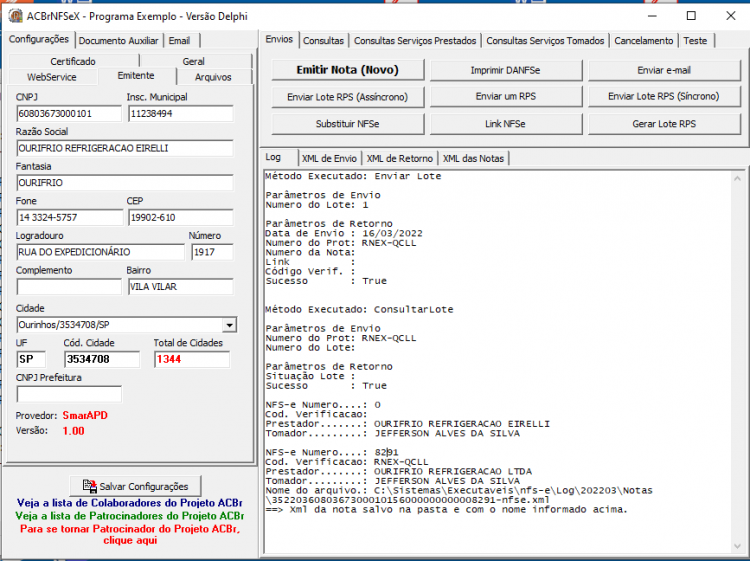Focus the Insc. Municipal field

(x=181, y=114)
